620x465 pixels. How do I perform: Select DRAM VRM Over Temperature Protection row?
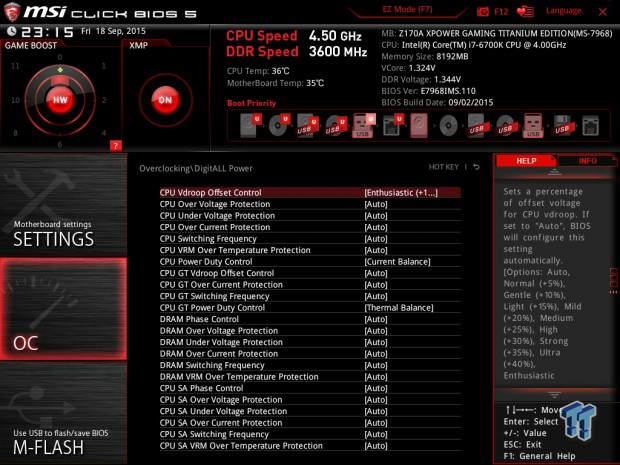tap(310, 377)
